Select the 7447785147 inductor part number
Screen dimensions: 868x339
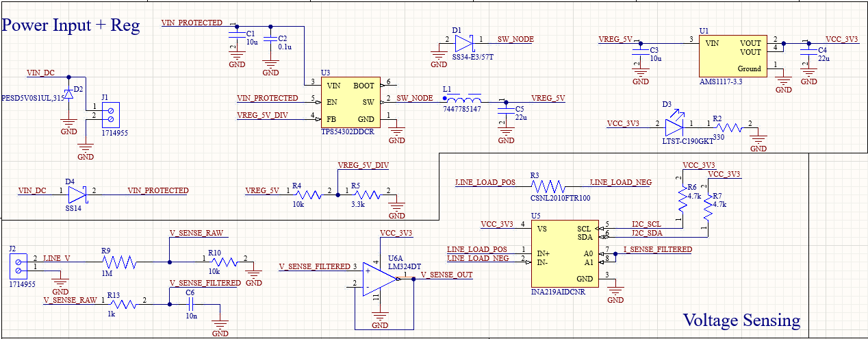462,110
